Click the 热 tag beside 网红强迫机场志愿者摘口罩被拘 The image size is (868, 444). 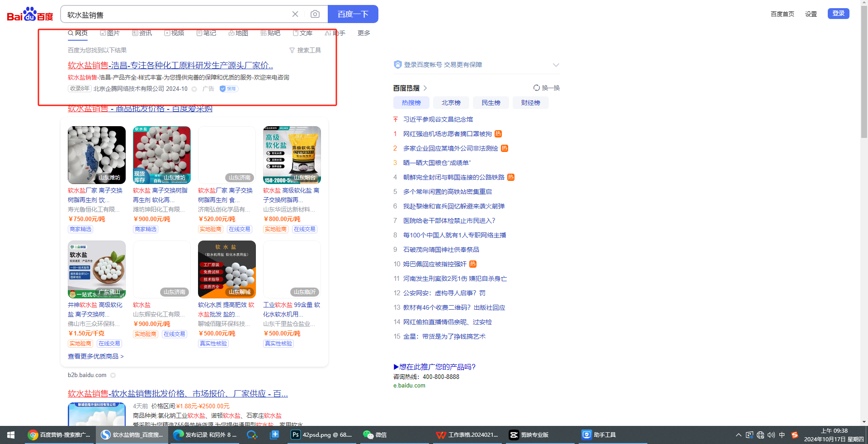tap(498, 134)
